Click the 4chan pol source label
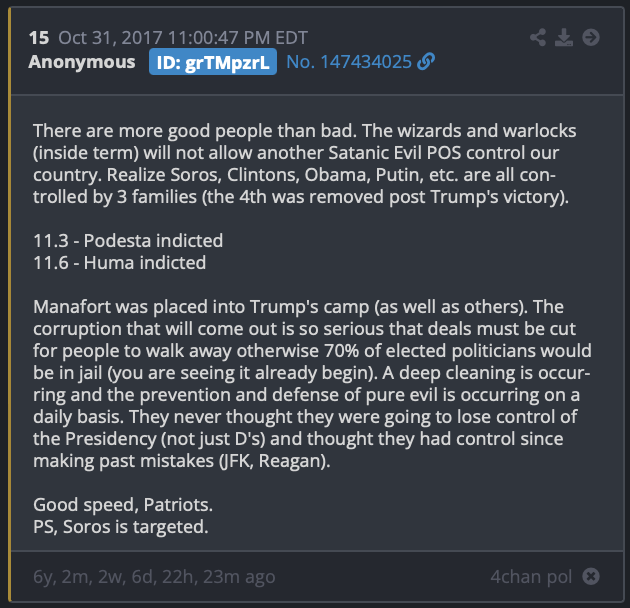 coord(531,577)
